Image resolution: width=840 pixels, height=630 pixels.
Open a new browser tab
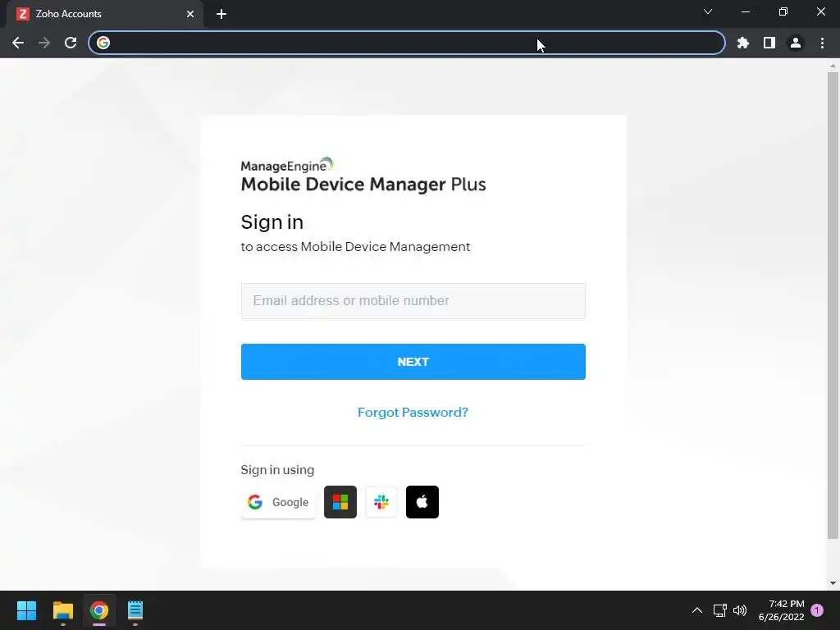click(x=221, y=14)
